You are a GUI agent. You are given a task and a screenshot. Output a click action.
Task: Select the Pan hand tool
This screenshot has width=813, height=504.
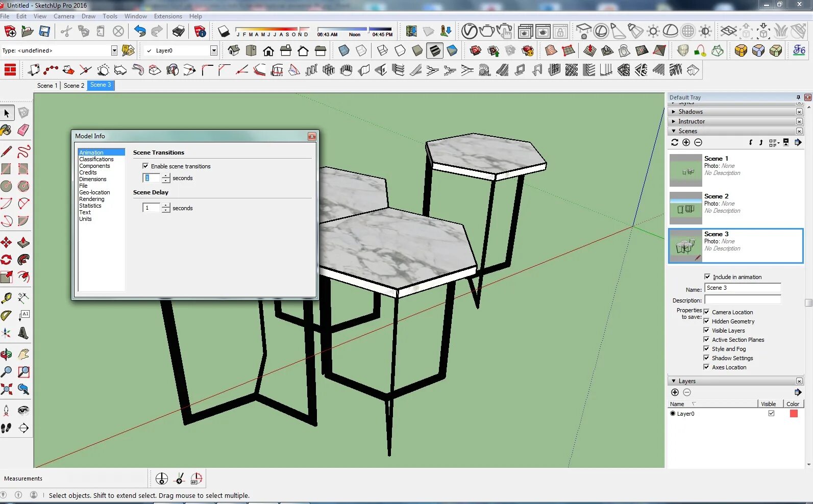(x=23, y=354)
